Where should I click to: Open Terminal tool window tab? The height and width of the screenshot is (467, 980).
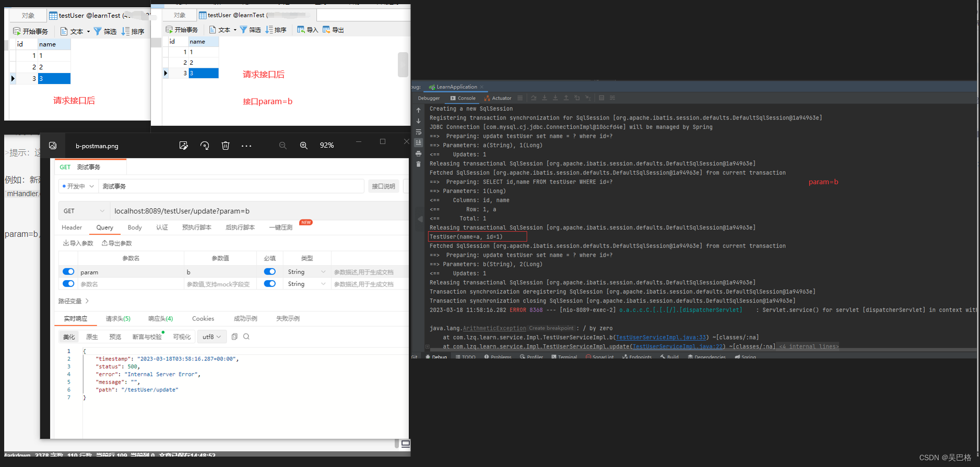click(x=564, y=357)
